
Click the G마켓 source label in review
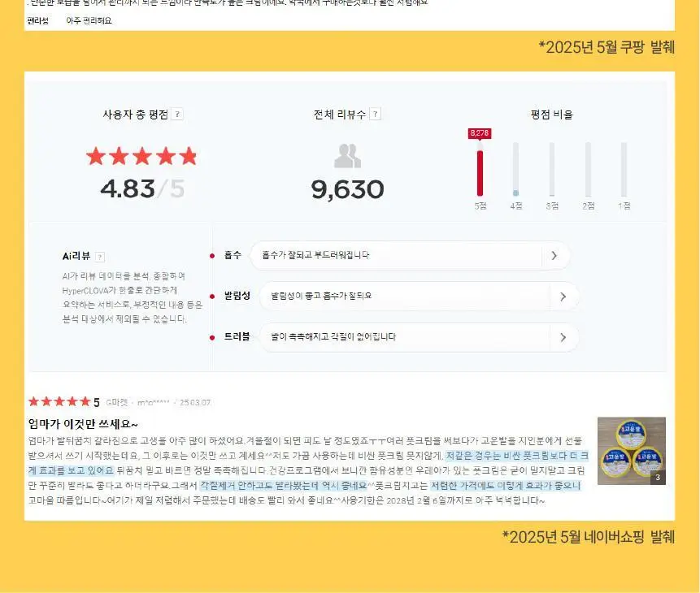[x=116, y=402]
